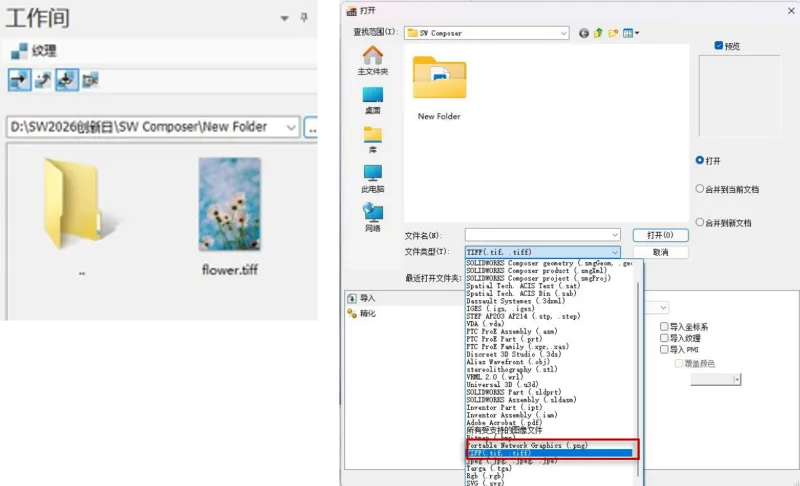Click the first texture toolbar arrow icon
800x486 pixels.
(19, 80)
